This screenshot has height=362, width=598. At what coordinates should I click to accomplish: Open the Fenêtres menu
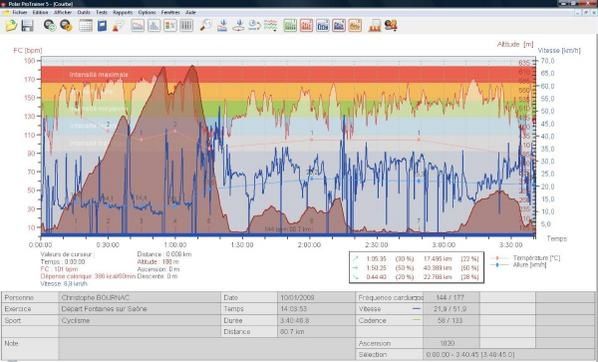(170, 13)
